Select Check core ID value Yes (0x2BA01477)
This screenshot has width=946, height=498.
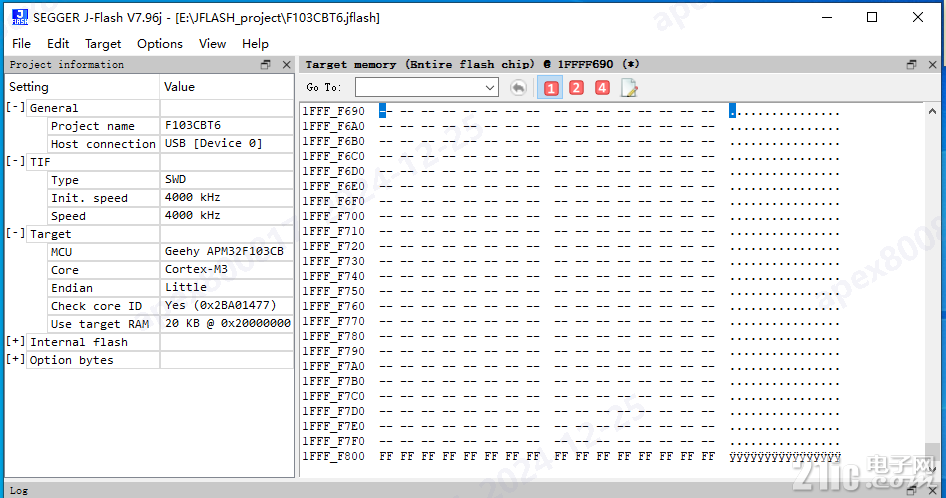click(x=221, y=305)
